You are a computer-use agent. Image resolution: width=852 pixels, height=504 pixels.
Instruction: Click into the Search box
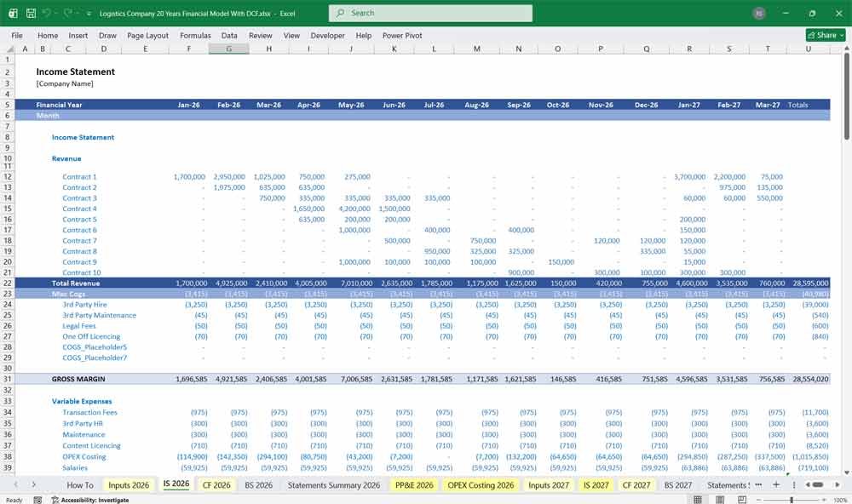(x=430, y=13)
